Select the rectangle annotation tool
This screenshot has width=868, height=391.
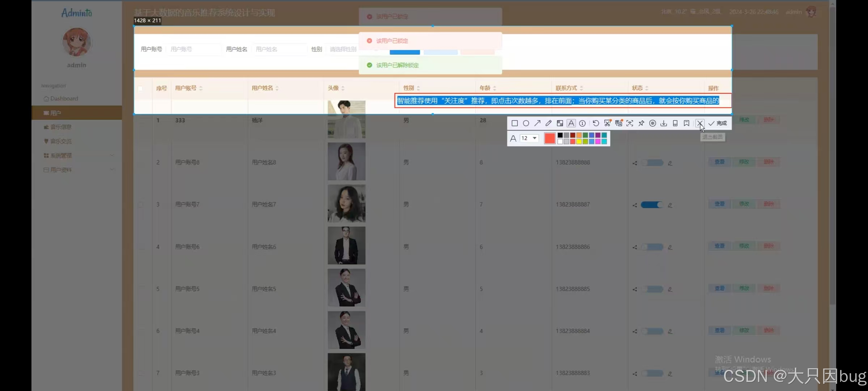click(x=515, y=123)
